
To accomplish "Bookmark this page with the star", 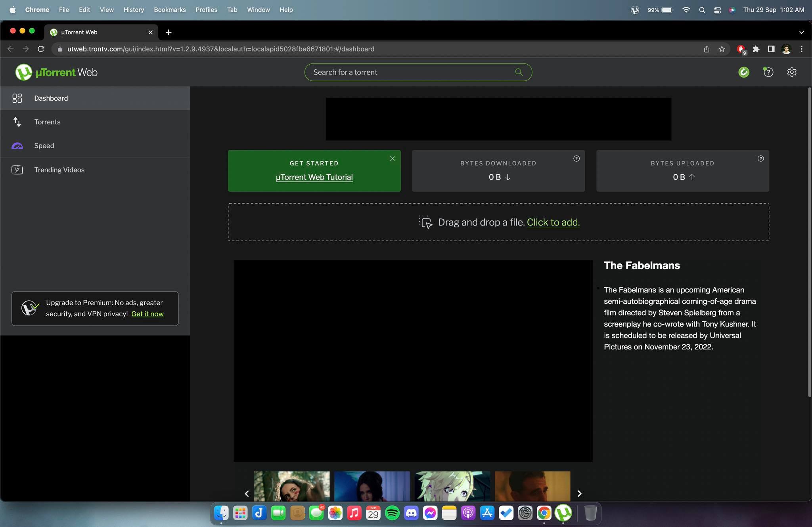I will point(722,49).
